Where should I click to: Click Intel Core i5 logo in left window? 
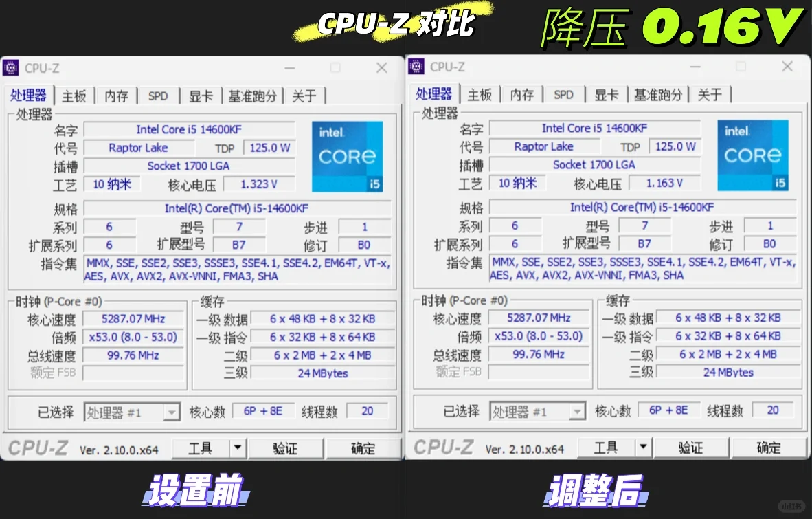tap(348, 157)
